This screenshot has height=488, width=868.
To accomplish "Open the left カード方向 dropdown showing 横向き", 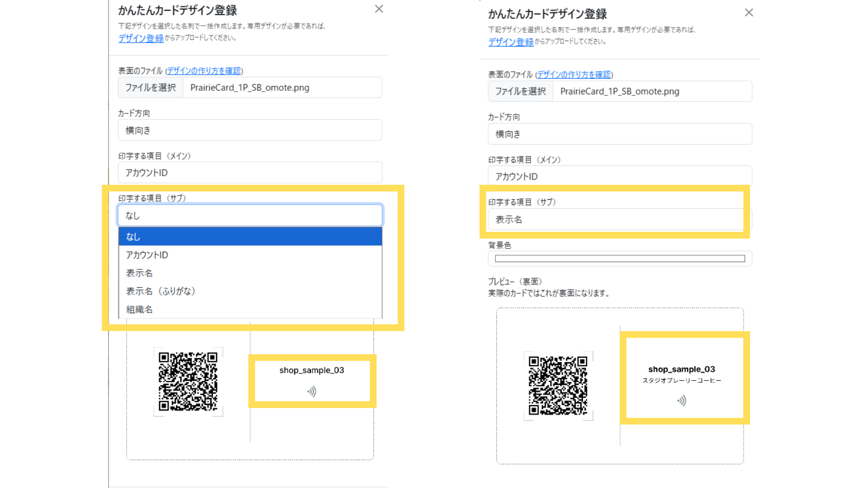I will point(250,130).
